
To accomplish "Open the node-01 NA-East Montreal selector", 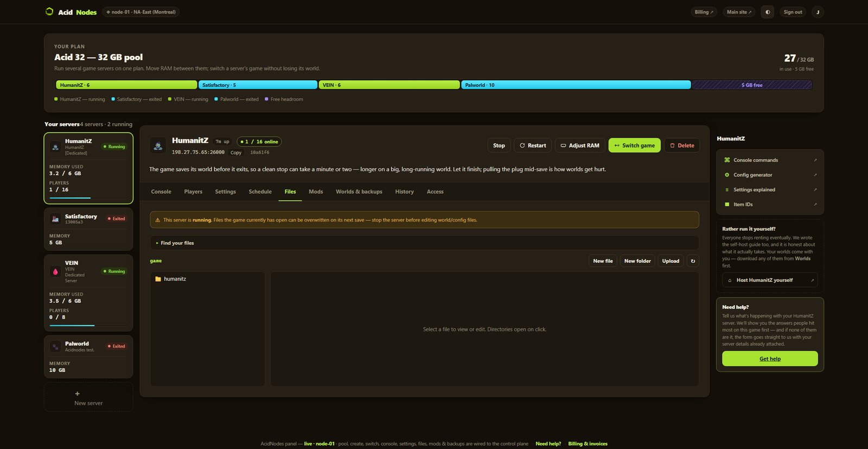I will (141, 12).
